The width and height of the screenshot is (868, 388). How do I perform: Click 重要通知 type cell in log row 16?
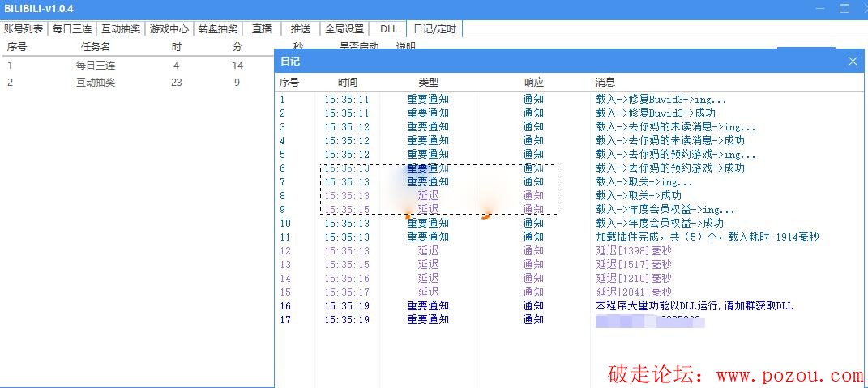428,305
